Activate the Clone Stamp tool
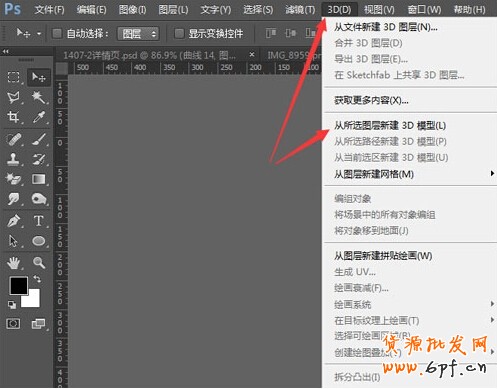Image resolution: width=497 pixels, height=389 pixels. pos(13,159)
